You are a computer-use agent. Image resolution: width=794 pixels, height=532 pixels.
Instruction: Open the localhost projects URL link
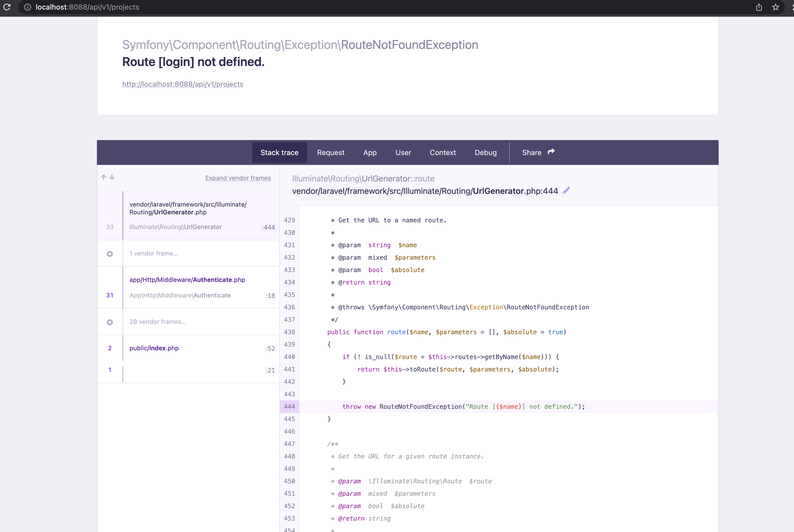point(183,84)
